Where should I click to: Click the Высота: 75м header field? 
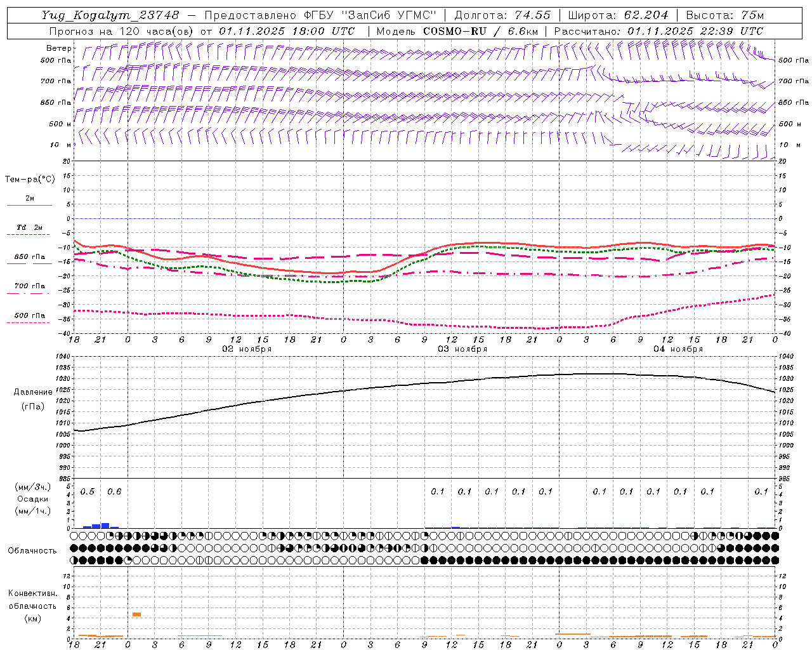(x=724, y=15)
